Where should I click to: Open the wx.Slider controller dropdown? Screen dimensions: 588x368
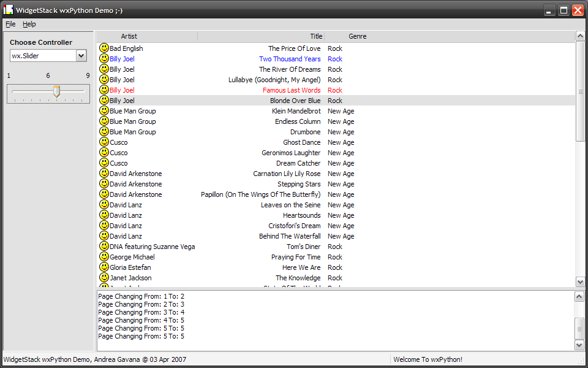tap(81, 56)
